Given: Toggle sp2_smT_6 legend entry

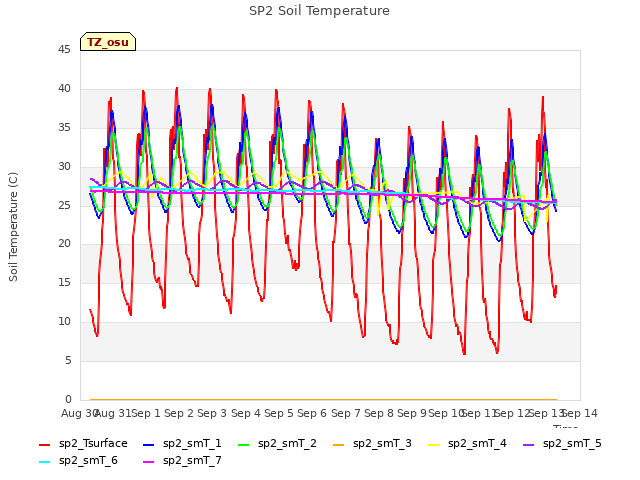Looking at the screenshot, I should [x=78, y=461].
